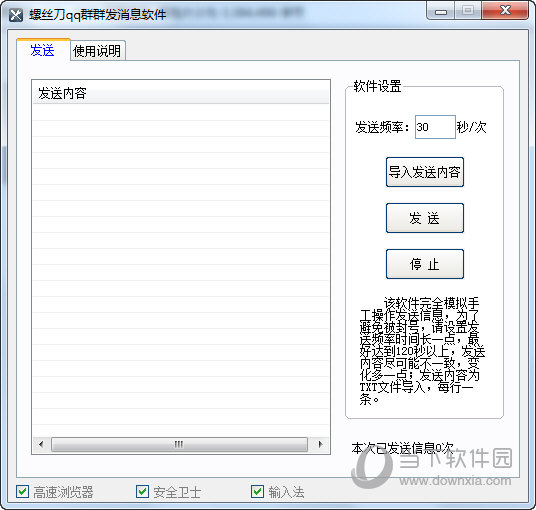
Task: Click the 秒/次 unit label
Action: point(471,127)
